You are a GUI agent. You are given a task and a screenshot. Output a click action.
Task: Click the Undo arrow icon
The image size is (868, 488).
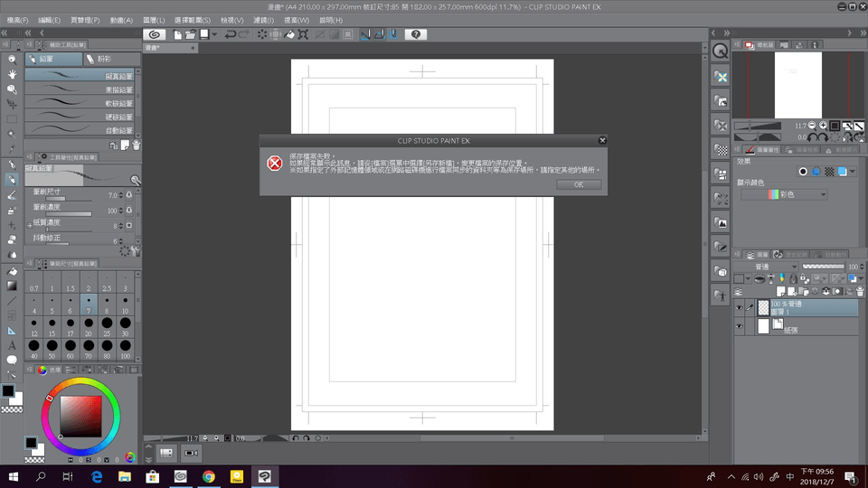[x=231, y=34]
